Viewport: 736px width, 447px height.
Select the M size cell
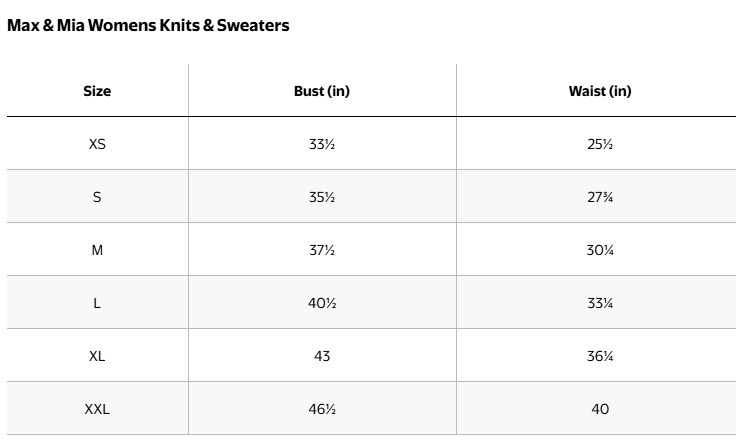click(x=97, y=250)
